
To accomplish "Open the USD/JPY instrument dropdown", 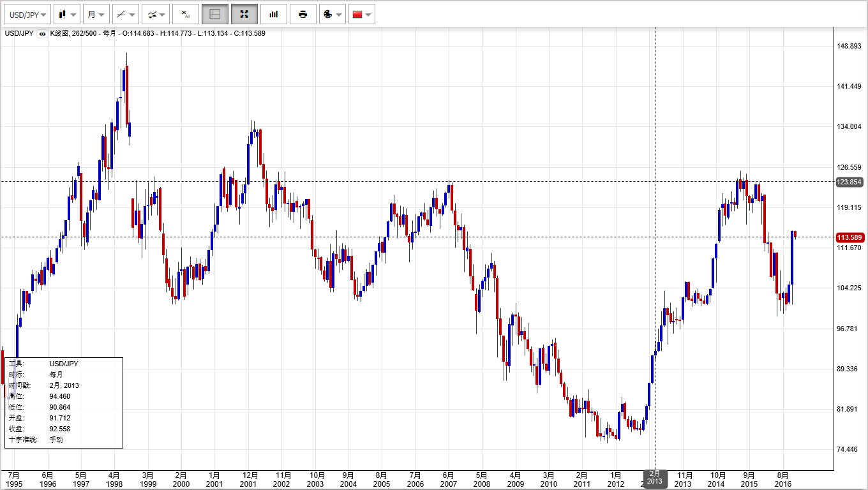I will tap(27, 14).
